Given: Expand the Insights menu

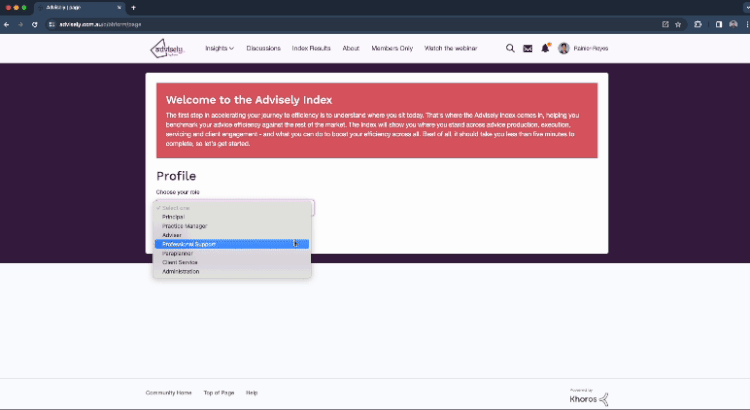Looking at the screenshot, I should click(x=219, y=48).
